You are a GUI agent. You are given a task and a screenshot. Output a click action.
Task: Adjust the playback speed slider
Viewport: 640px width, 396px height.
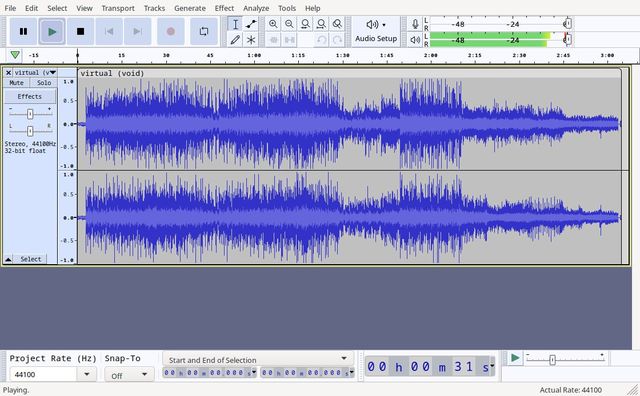pyautogui.click(x=552, y=360)
